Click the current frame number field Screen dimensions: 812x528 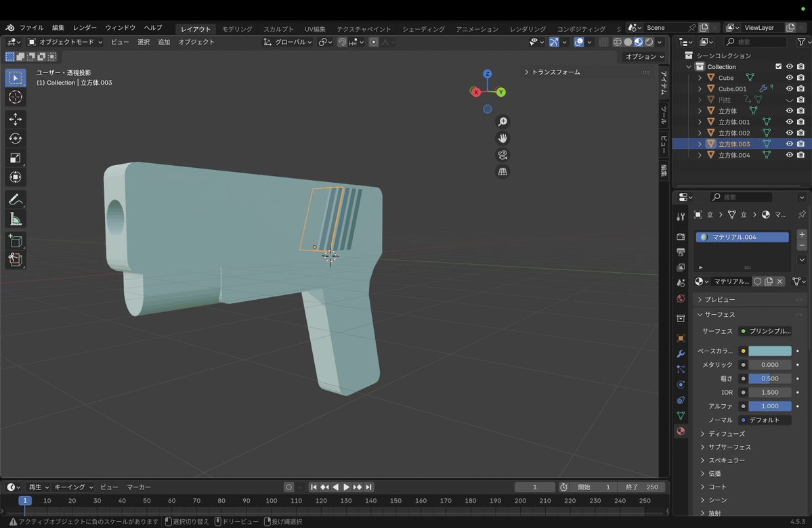tap(534, 487)
